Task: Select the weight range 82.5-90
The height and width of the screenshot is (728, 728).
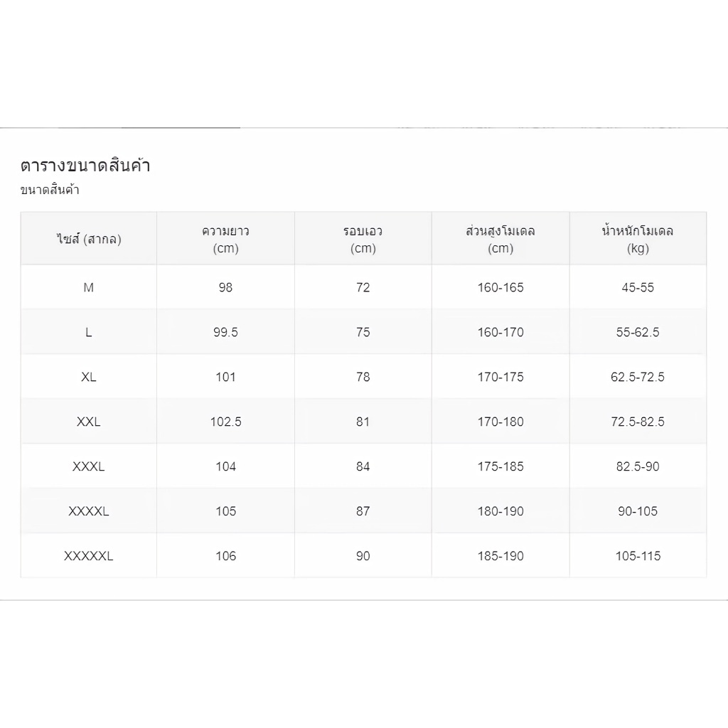Action: [x=638, y=466]
